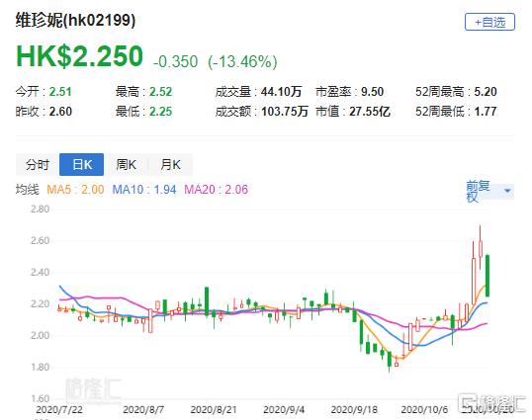
Task: Click the 成交额 value 103.75万
Action: click(x=285, y=112)
